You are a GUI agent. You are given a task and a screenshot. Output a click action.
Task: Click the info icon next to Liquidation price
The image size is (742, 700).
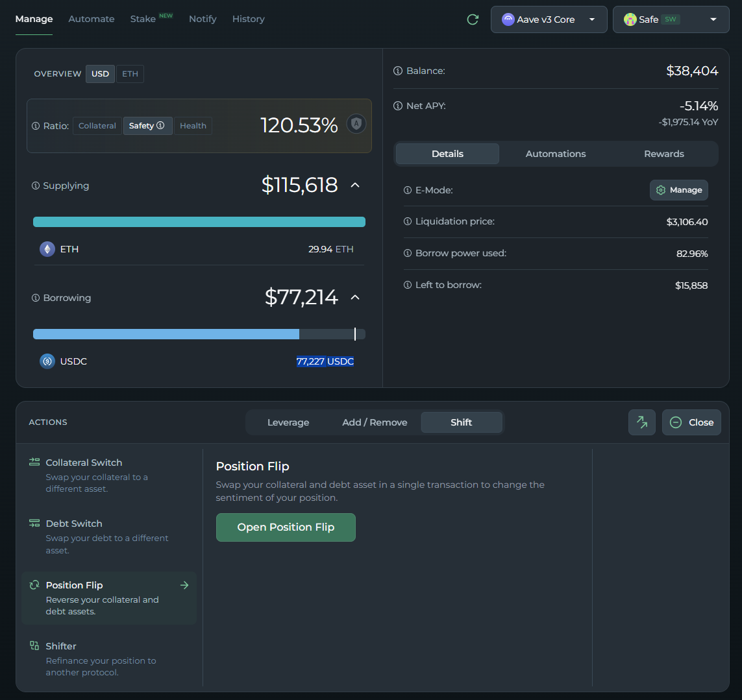click(408, 222)
